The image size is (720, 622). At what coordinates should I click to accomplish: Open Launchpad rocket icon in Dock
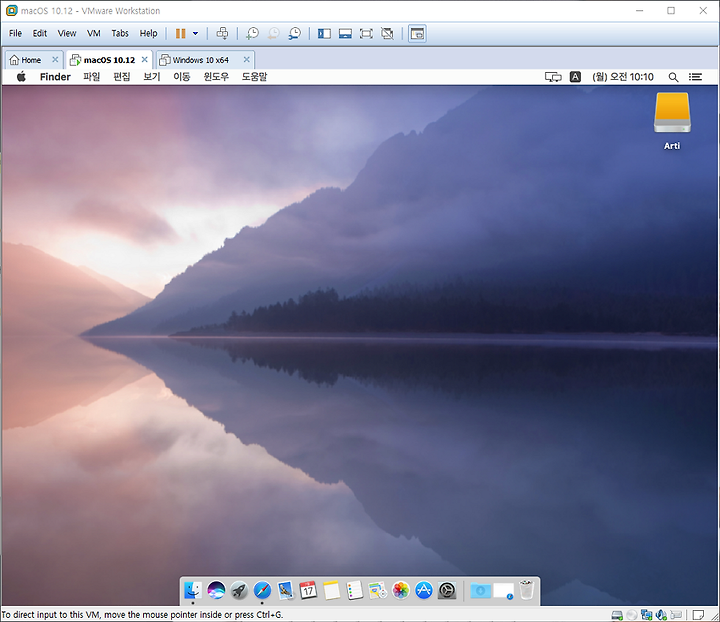click(x=239, y=590)
